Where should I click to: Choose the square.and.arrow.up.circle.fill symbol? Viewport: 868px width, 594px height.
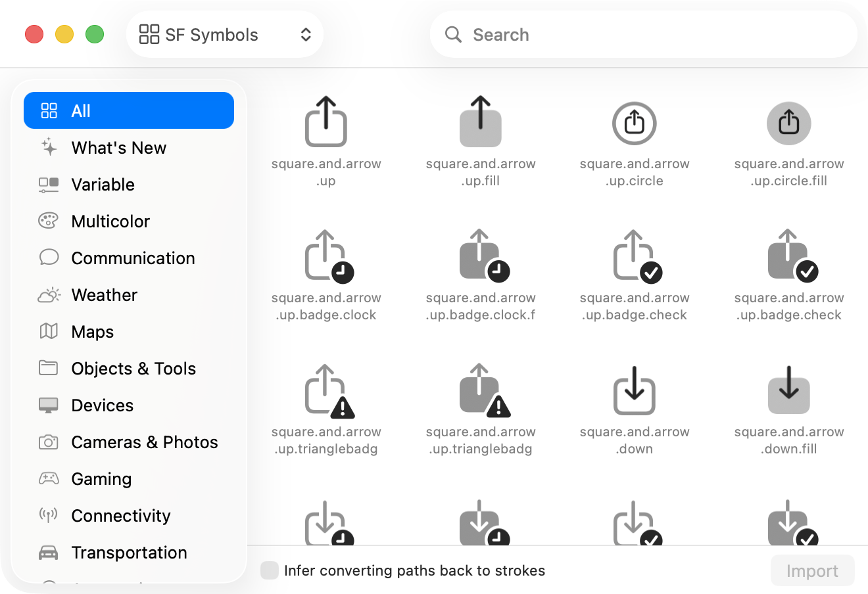[x=789, y=123]
